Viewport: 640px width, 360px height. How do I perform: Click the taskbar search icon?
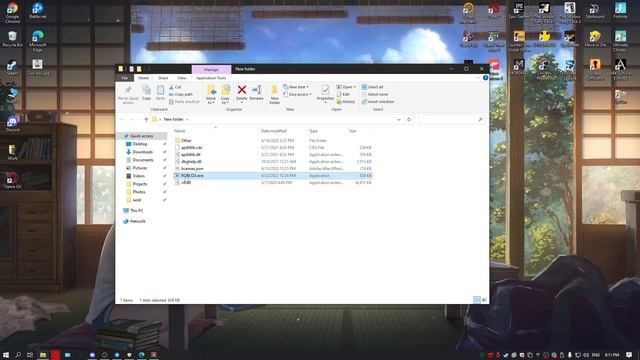coord(18,355)
